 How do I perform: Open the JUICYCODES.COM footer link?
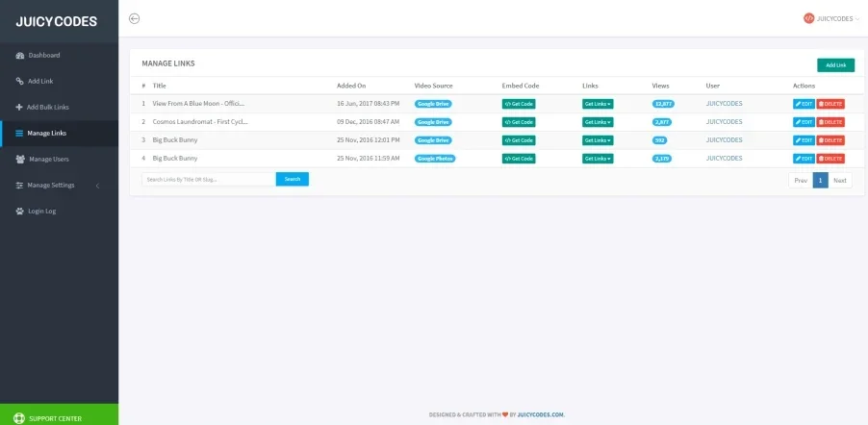pos(541,414)
